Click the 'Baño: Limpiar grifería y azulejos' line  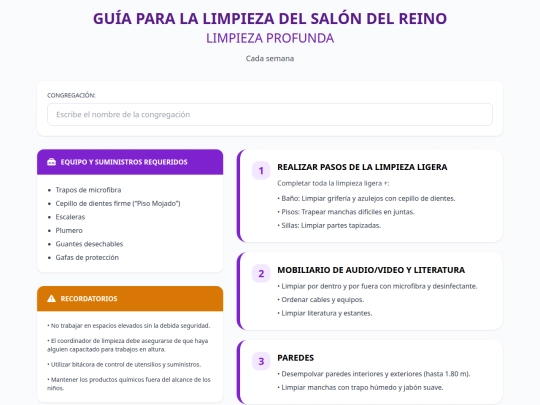click(366, 198)
